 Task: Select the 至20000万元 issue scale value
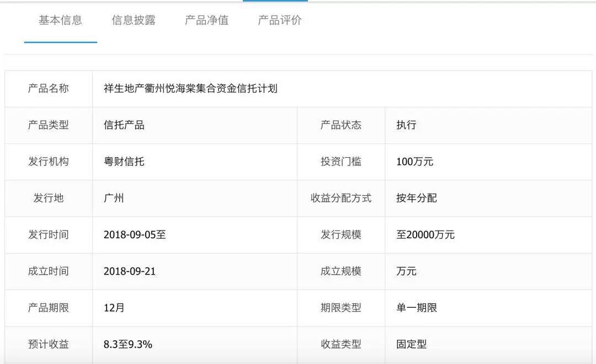point(425,234)
